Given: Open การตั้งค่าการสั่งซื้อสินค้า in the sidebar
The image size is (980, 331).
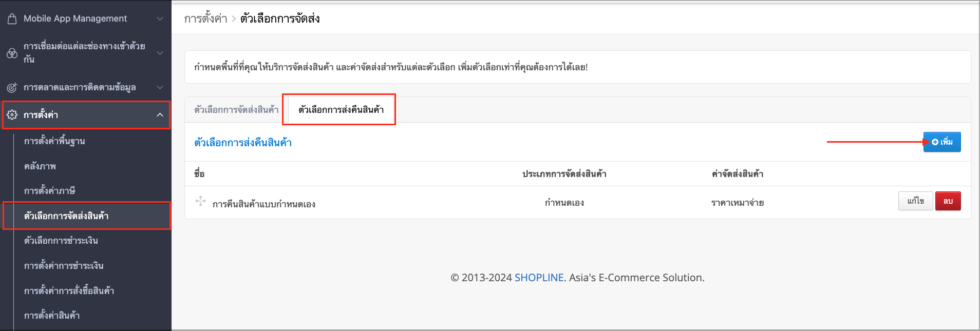Looking at the screenshot, I should [x=69, y=291].
